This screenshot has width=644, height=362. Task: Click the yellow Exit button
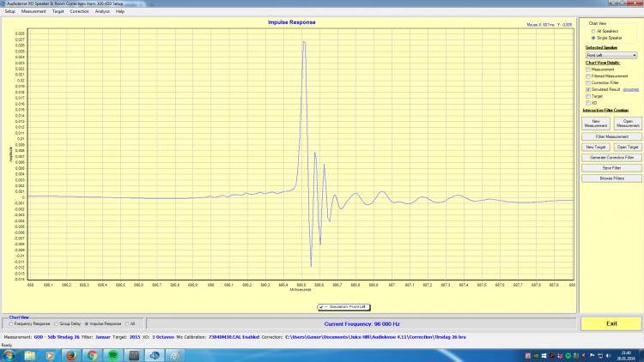(611, 323)
